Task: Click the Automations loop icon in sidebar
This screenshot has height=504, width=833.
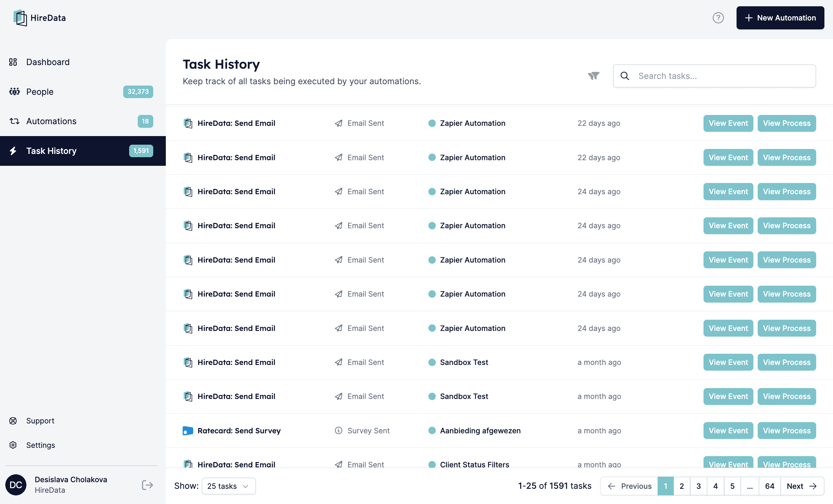Action: 14,121
